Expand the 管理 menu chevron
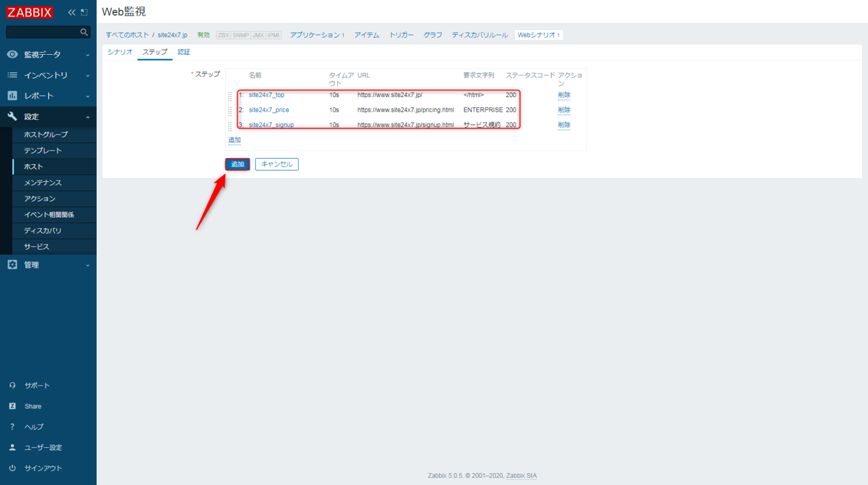Viewport: 868px width, 485px height. pyautogui.click(x=88, y=264)
